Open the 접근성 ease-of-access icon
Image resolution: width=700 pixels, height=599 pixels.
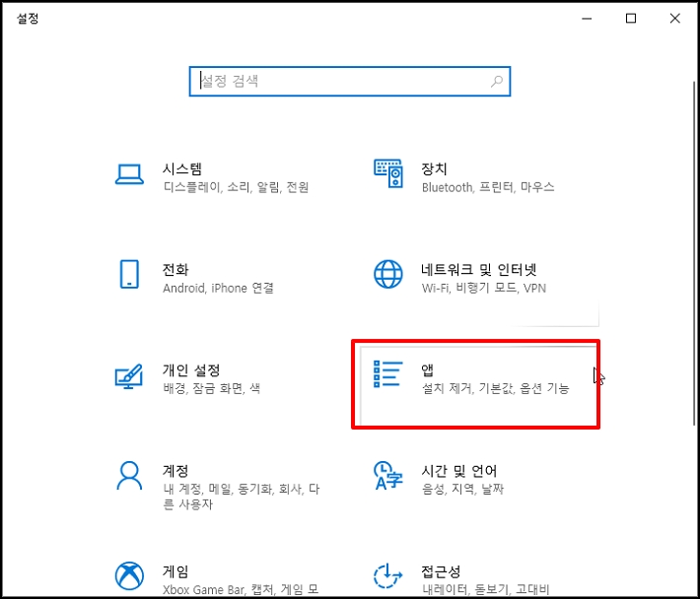387,575
